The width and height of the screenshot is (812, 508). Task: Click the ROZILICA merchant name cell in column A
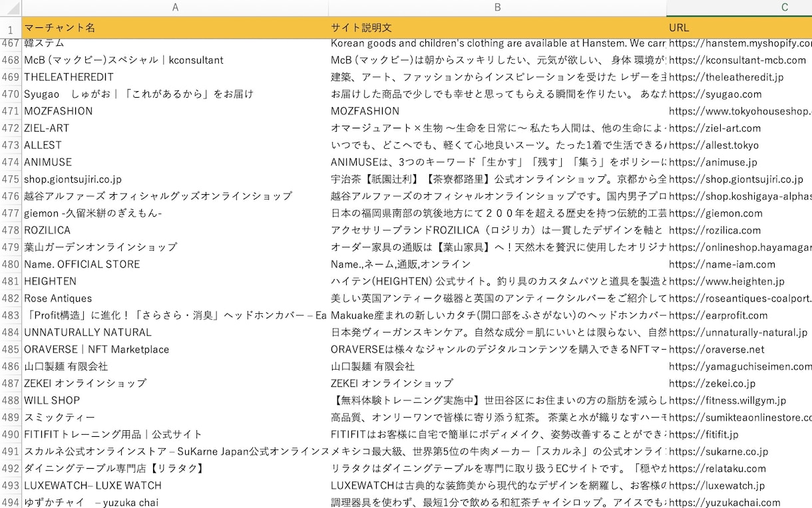point(175,230)
